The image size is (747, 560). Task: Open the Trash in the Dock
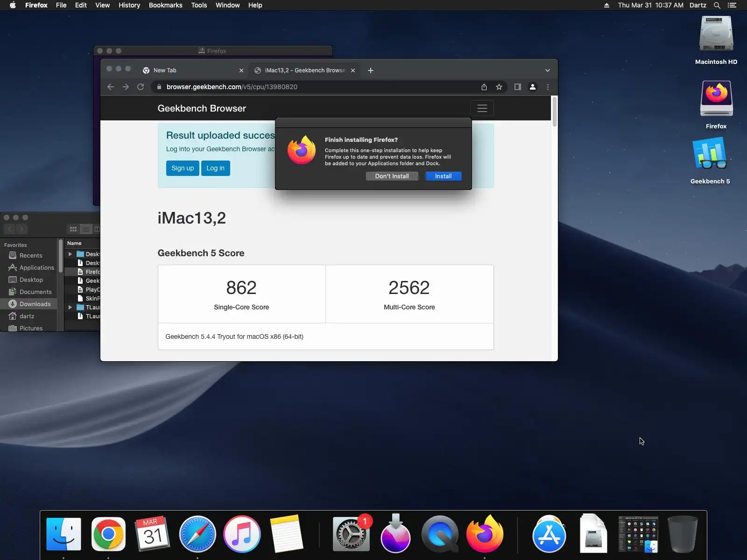682,534
